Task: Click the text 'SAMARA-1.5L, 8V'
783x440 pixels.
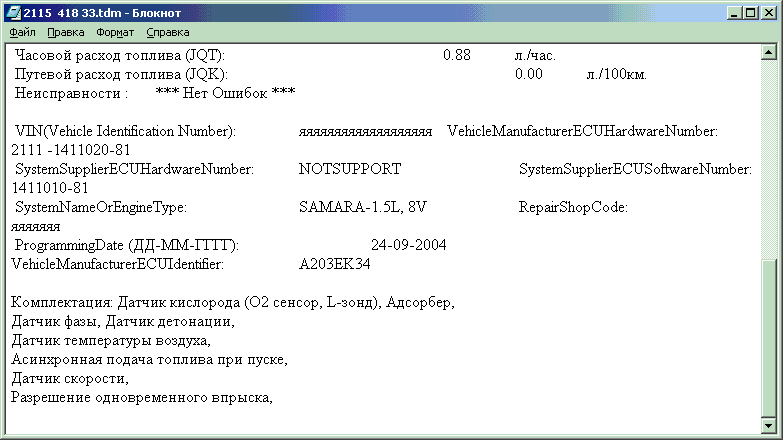Action: click(x=363, y=207)
